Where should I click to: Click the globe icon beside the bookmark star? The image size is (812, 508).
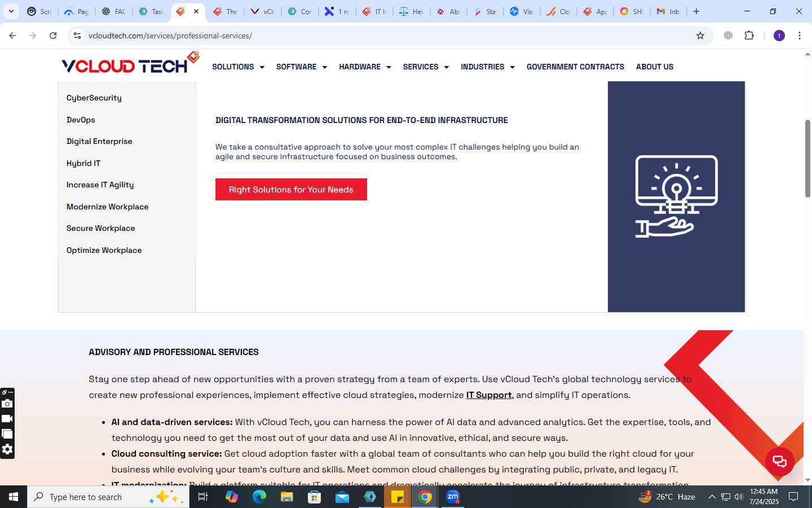729,36
